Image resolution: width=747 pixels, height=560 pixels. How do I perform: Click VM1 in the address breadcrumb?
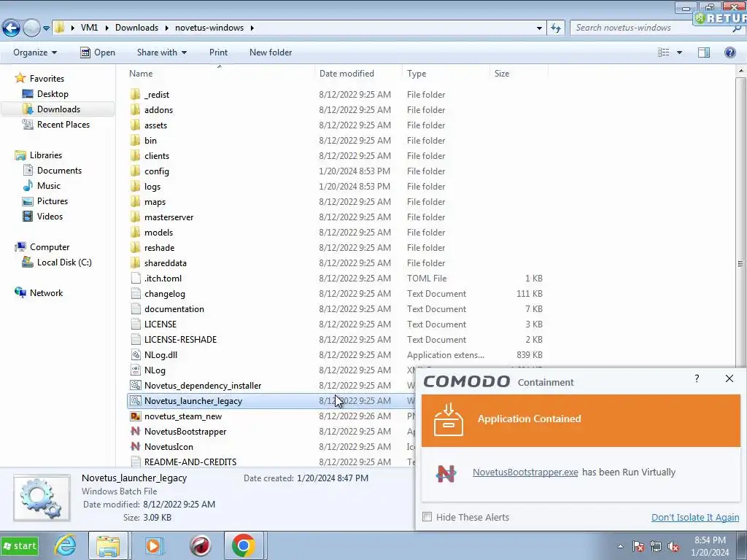89,28
